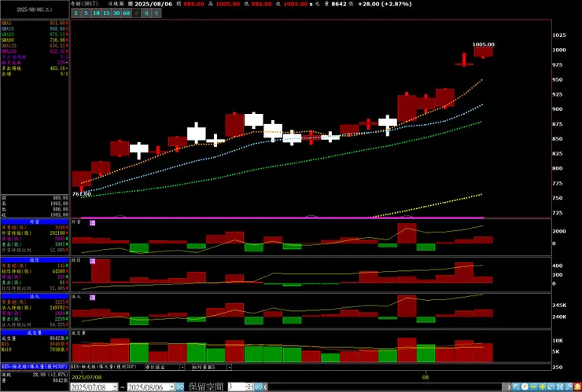Select the daily (日) timeframe button
The height and width of the screenshot is (392, 582).
click(x=137, y=13)
